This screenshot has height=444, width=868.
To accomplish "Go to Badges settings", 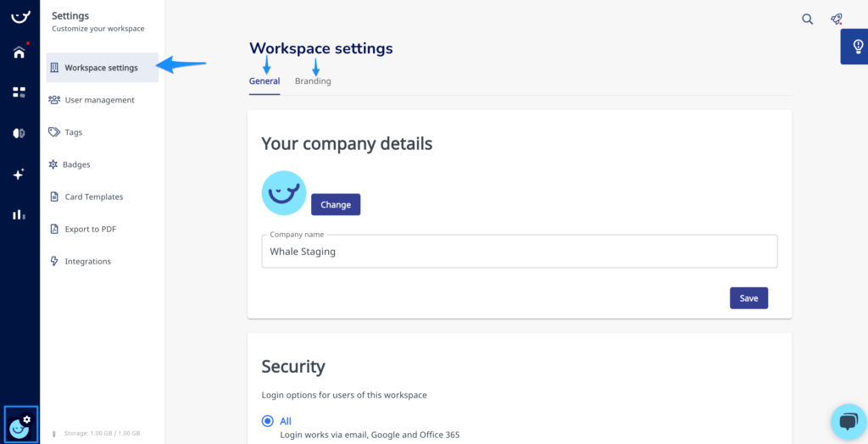I will coord(76,164).
